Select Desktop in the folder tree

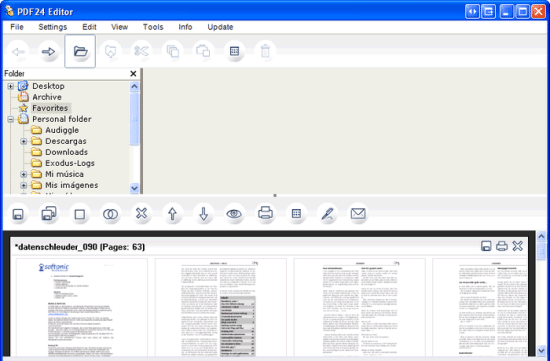48,86
